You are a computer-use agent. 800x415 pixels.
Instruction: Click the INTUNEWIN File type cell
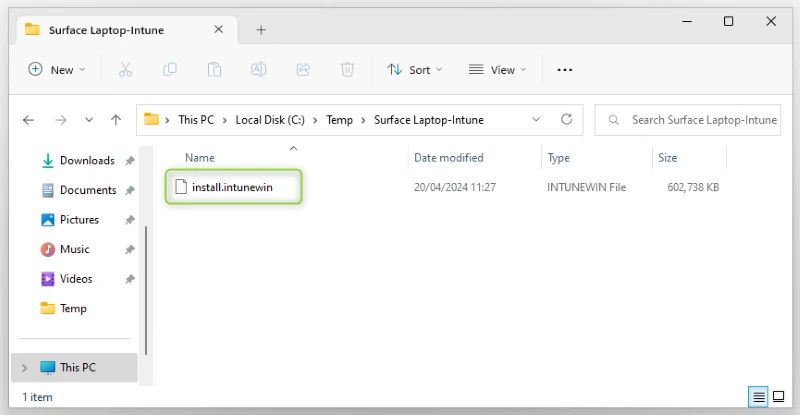point(586,187)
